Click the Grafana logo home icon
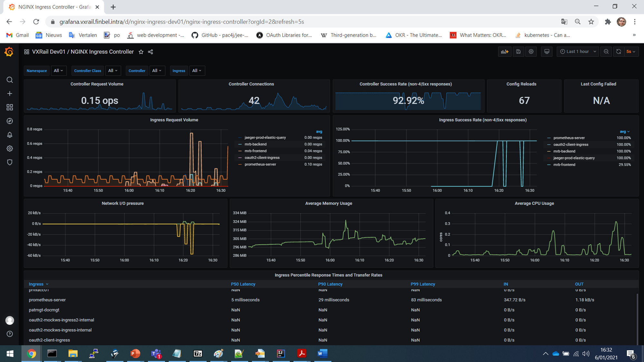The height and width of the screenshot is (362, 644). coord(9,52)
